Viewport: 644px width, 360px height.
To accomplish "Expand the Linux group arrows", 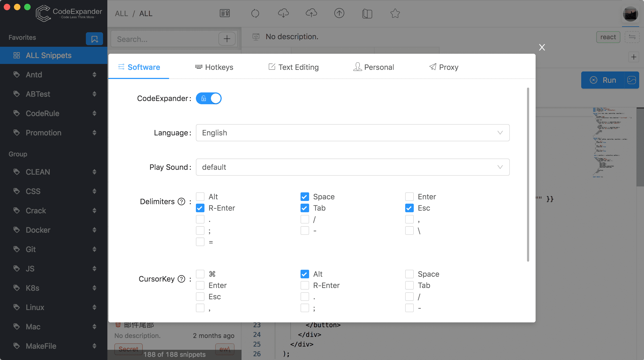I will (94, 307).
